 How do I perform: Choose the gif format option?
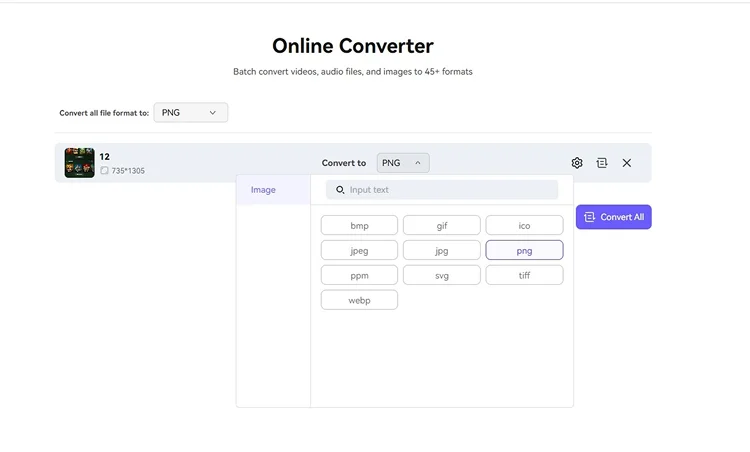442,226
